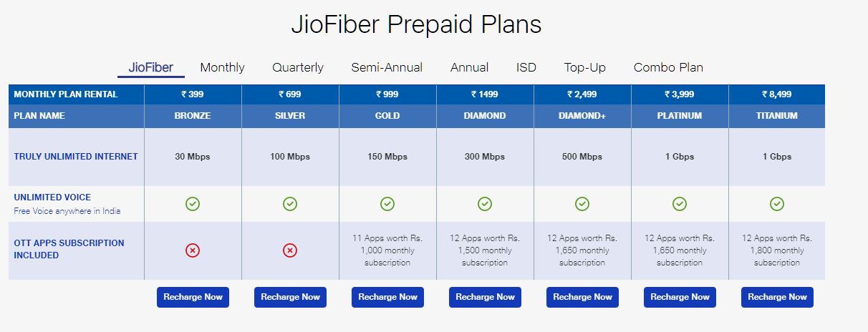The image size is (868, 332).
Task: Show the Top-Up plans tab
Action: point(584,67)
